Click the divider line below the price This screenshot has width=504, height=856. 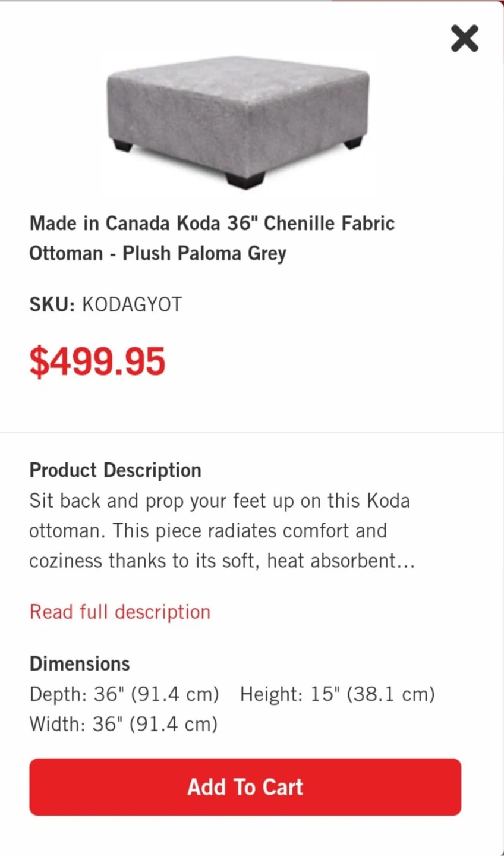252,433
